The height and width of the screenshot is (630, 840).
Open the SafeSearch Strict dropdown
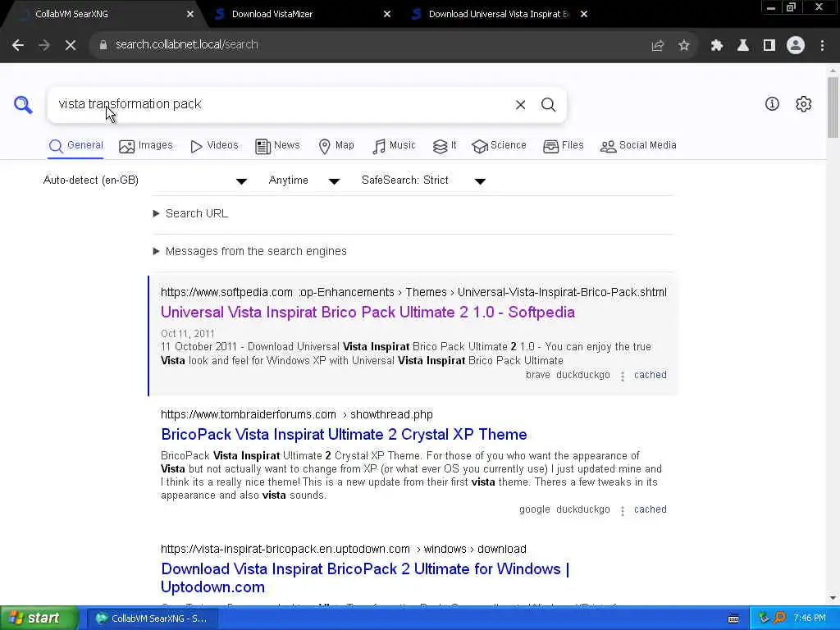coord(423,180)
